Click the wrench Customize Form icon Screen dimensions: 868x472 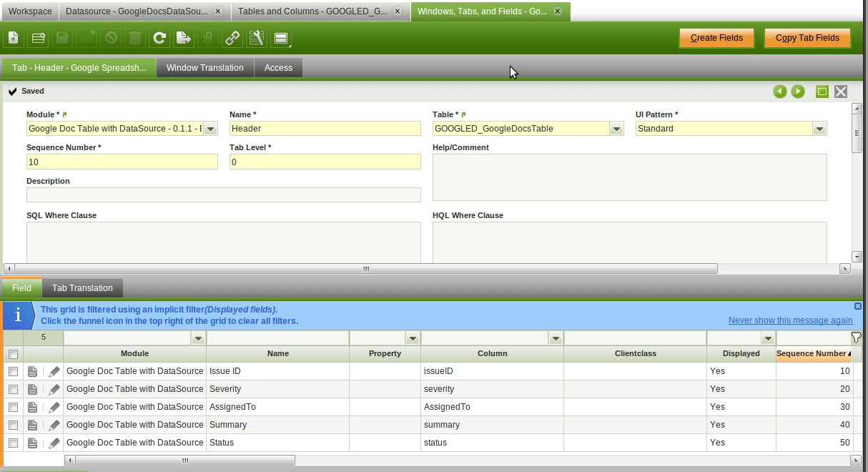[x=257, y=38]
